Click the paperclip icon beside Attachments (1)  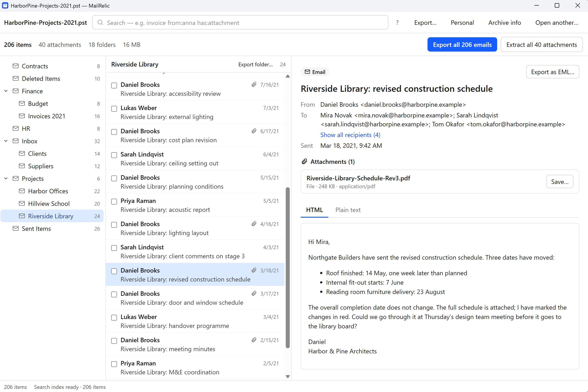coord(304,161)
